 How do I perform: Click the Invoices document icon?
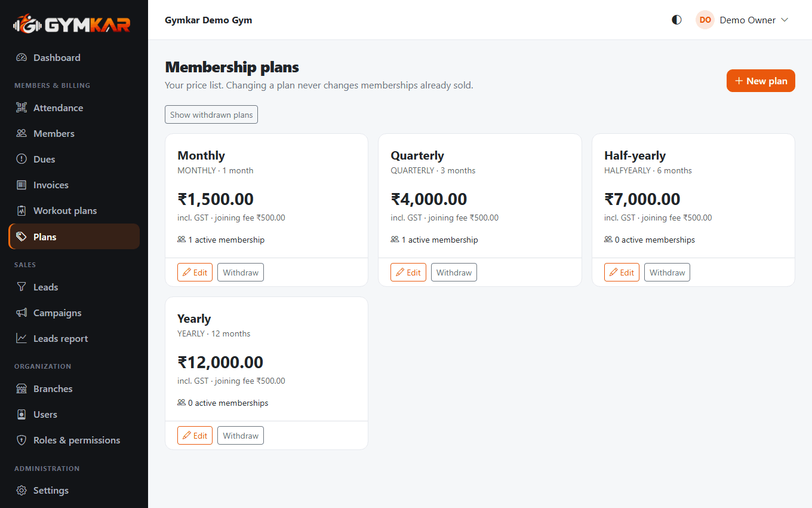[x=21, y=185]
